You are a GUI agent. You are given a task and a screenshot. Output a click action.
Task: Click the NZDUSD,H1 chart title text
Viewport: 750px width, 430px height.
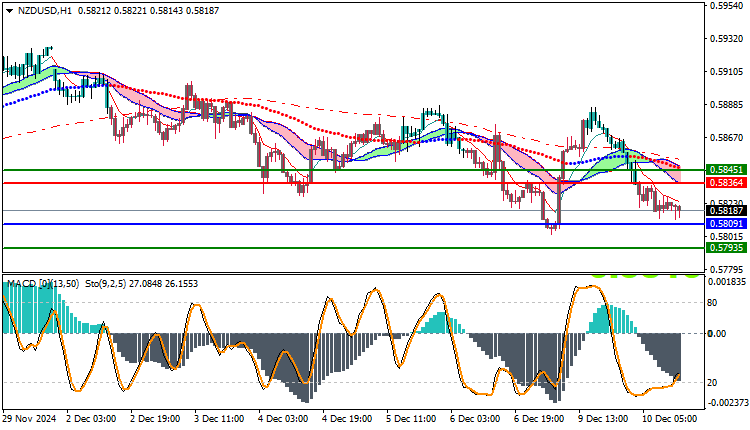[x=44, y=10]
